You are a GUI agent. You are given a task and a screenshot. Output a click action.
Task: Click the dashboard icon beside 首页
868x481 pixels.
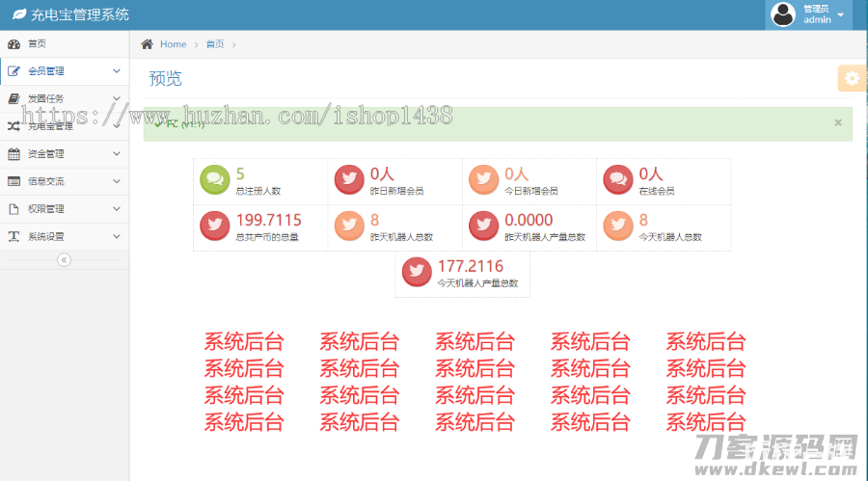pyautogui.click(x=14, y=43)
